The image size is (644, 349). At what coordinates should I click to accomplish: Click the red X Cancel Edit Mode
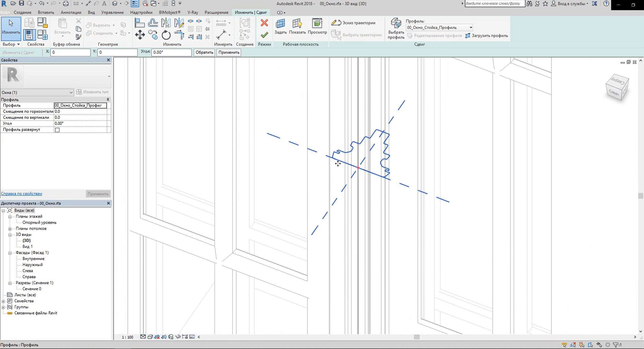click(x=264, y=23)
